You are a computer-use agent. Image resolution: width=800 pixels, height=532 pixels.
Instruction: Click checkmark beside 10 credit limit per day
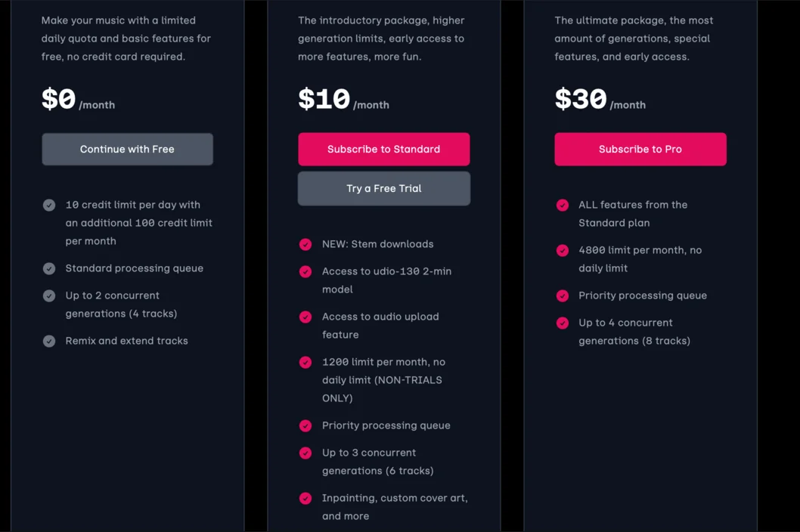(x=49, y=205)
